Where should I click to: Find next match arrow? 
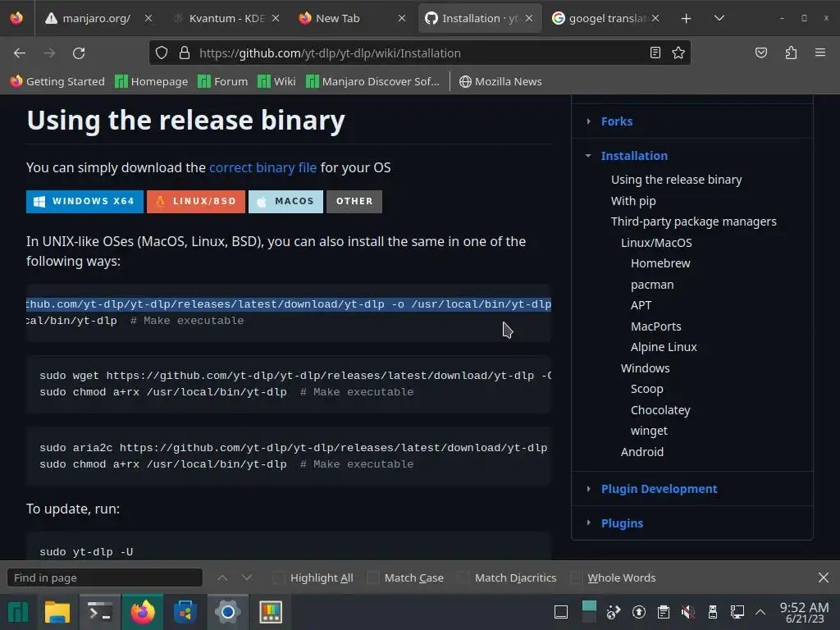click(x=246, y=577)
